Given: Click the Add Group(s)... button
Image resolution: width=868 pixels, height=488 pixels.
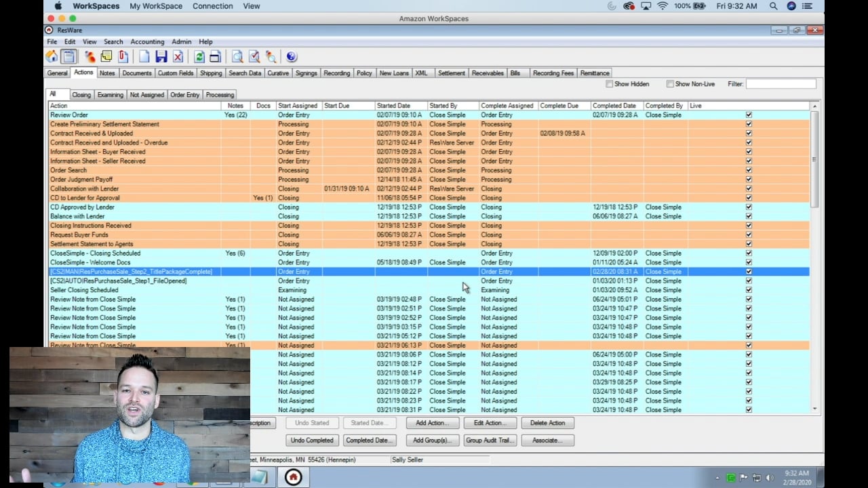Looking at the screenshot, I should click(x=432, y=441).
